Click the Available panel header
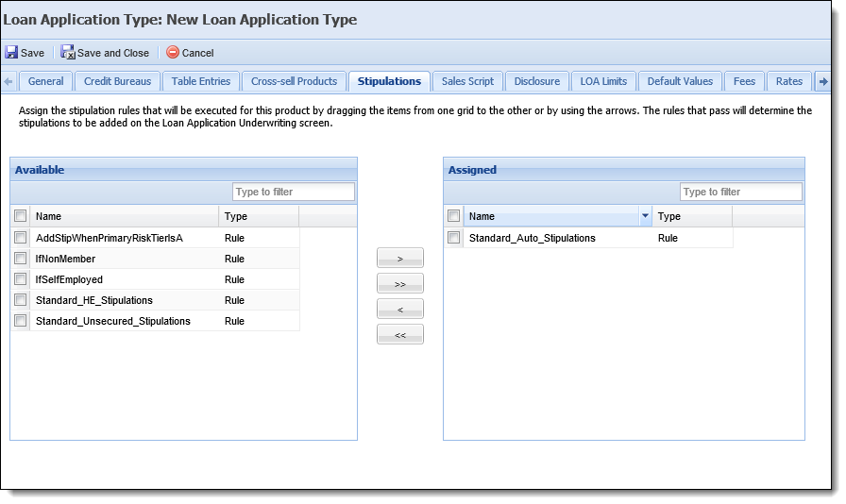This screenshot has height=504, width=846. point(183,170)
